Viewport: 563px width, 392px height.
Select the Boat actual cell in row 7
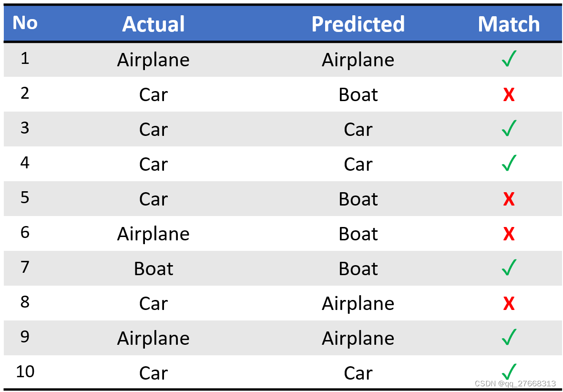click(154, 269)
